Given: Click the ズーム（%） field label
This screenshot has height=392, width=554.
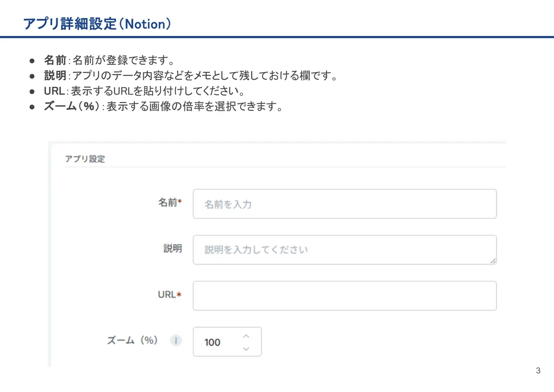Looking at the screenshot, I should 132,340.
